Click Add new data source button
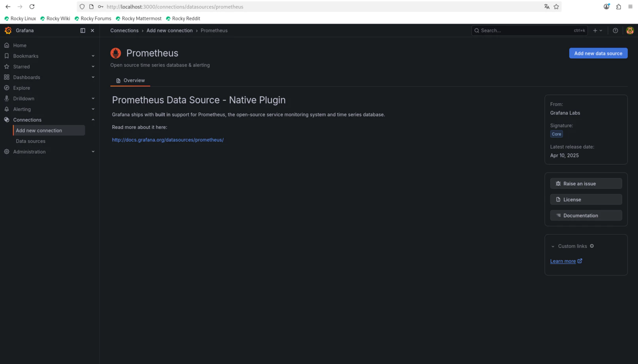The width and height of the screenshot is (638, 364). (x=598, y=53)
